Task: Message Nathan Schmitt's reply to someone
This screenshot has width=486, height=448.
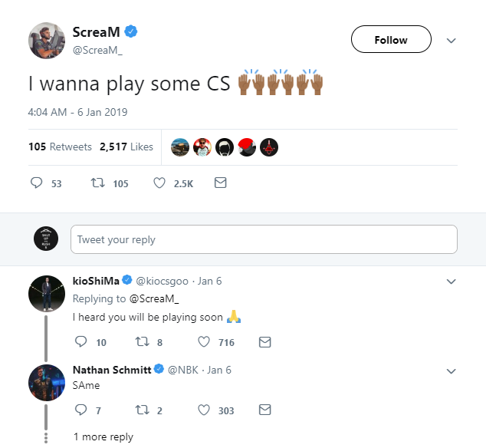Action: [264, 410]
